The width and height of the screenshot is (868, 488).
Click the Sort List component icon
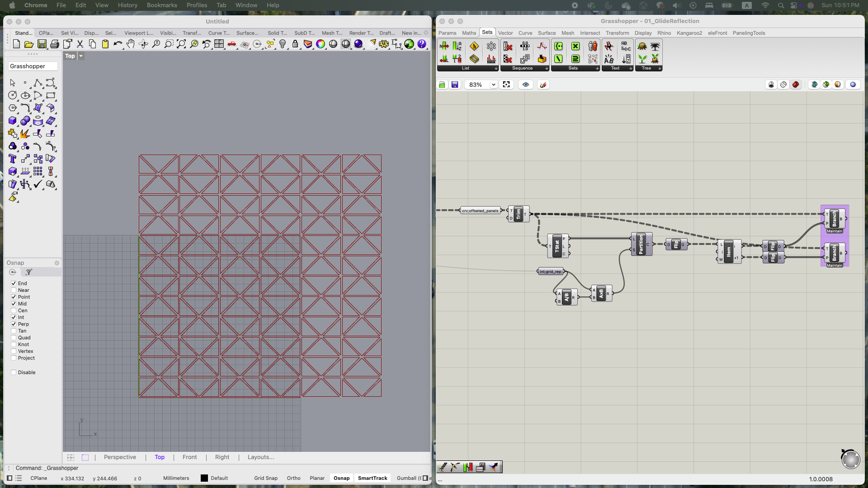[457, 46]
